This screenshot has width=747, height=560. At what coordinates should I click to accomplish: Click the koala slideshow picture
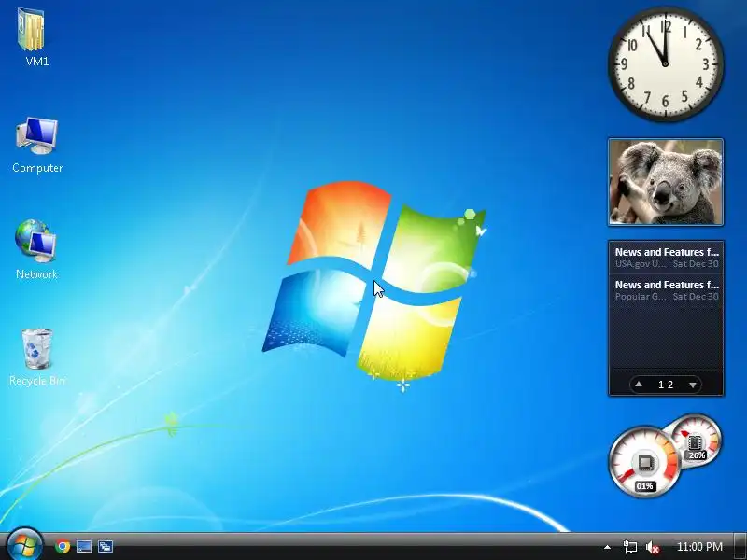[x=666, y=182]
